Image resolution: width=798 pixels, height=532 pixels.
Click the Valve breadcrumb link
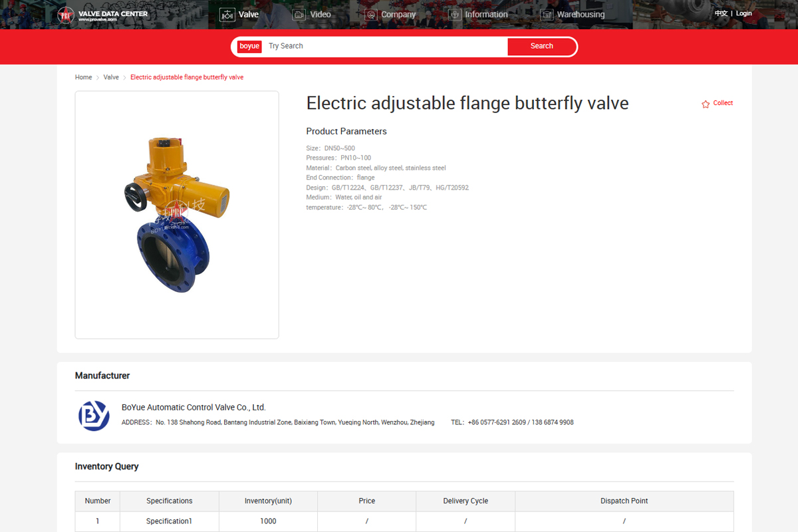point(111,77)
